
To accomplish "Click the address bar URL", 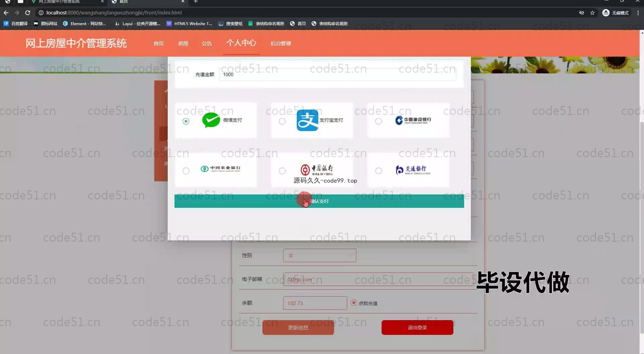I will click(x=114, y=13).
